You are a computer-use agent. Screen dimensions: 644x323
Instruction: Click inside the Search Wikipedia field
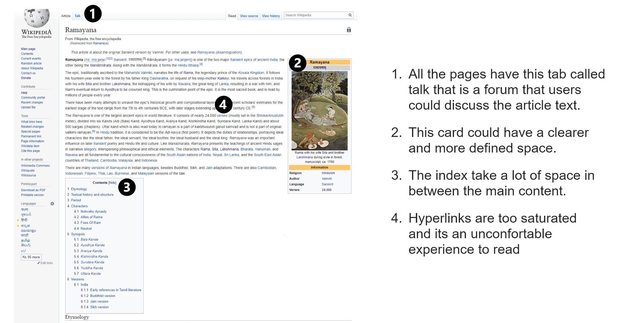coord(315,15)
